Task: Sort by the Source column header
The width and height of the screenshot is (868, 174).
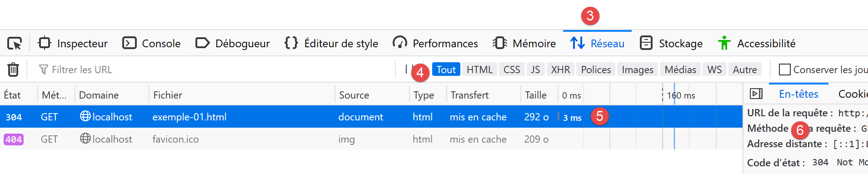Action: (372, 95)
